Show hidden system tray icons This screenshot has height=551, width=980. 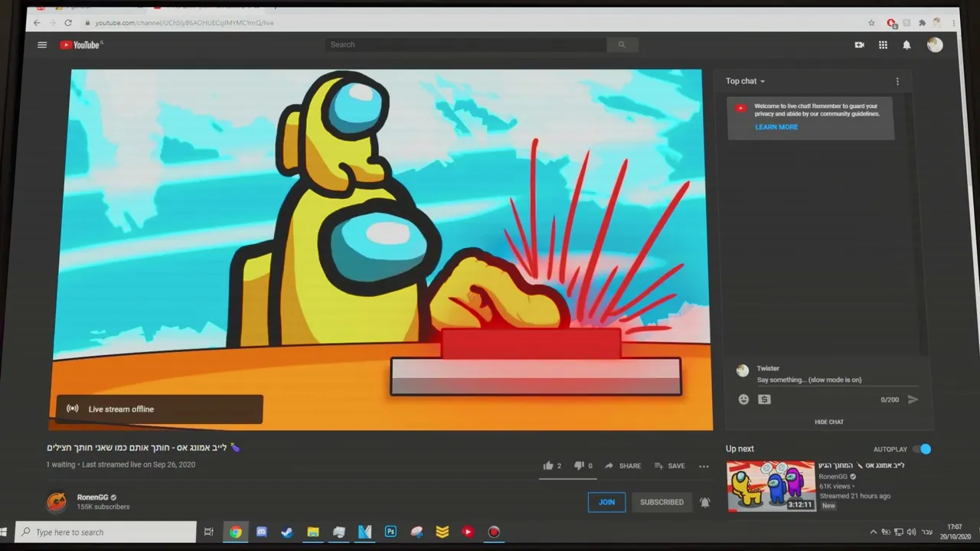pyautogui.click(x=873, y=532)
